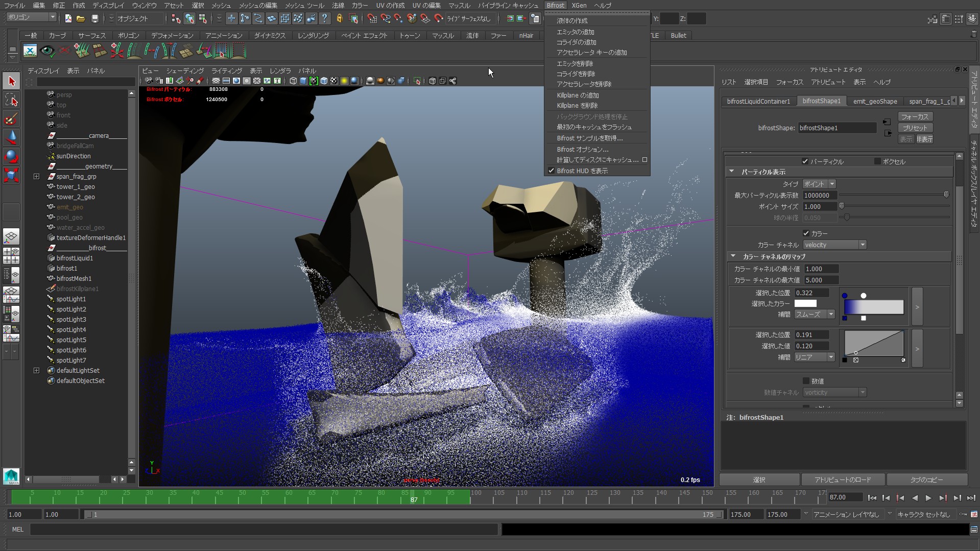
Task: Click the white 選択したカラー swatch
Action: [805, 304]
